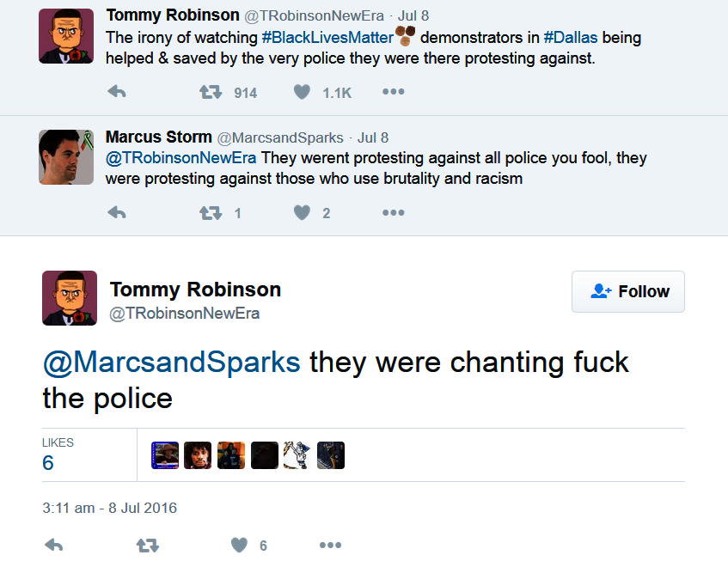Viewport: 728px width, 561px height.
Task: Follow Tommy Robinson
Action: coord(628,291)
